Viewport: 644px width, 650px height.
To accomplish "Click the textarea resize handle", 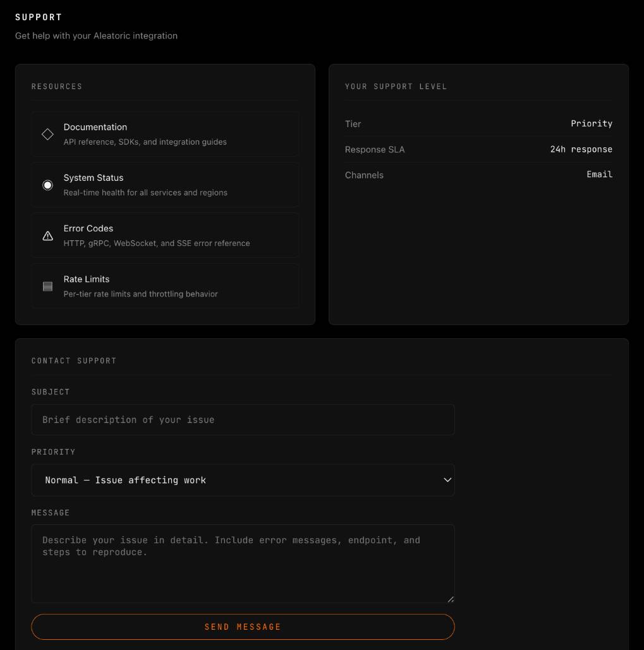I will tap(451, 598).
